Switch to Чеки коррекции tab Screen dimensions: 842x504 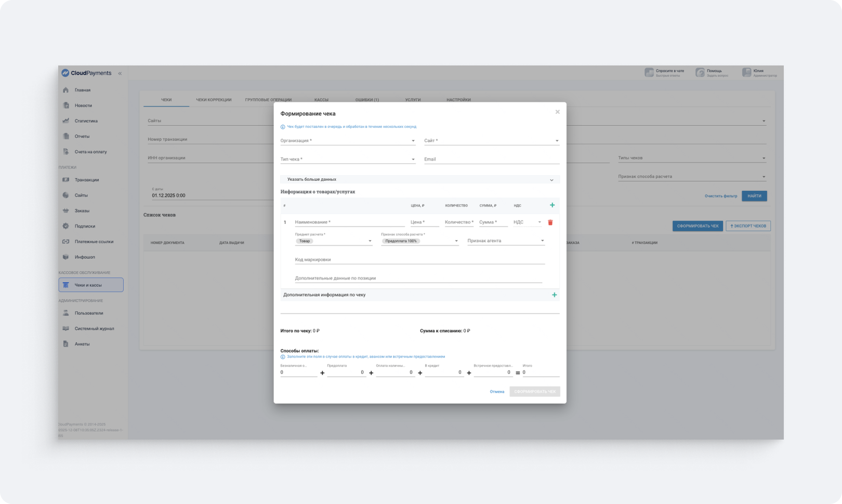[x=214, y=100]
